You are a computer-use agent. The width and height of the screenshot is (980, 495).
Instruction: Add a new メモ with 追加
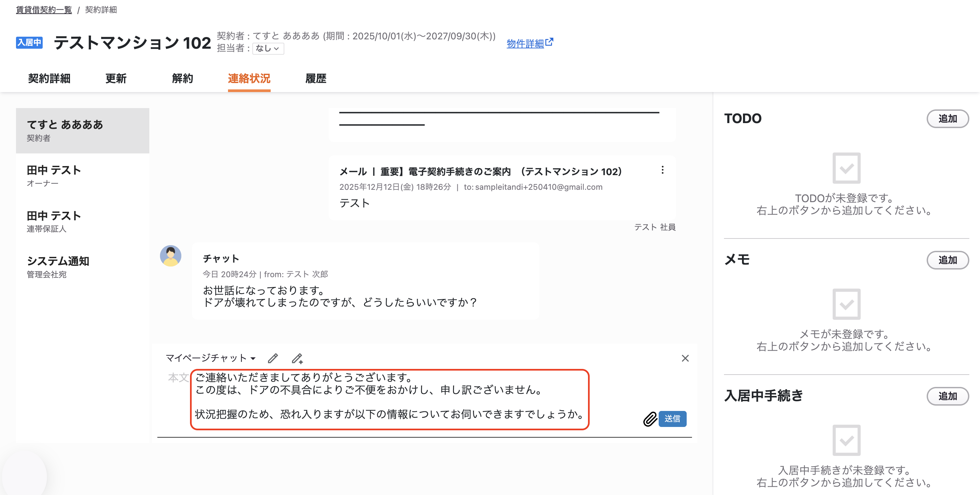948,260
